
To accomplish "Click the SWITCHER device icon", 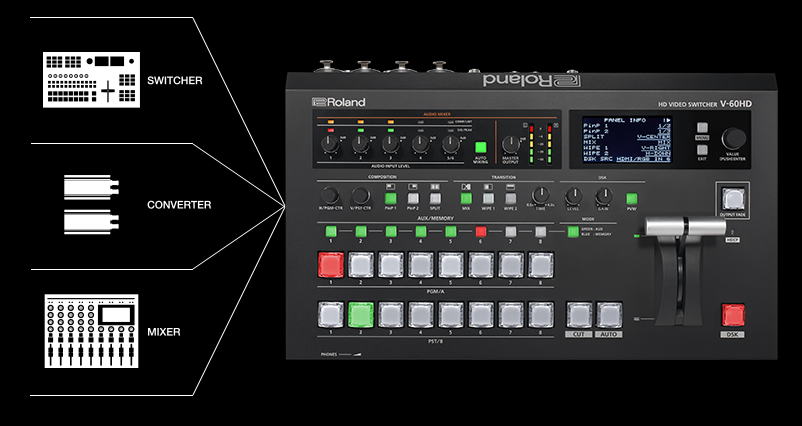I will tap(92, 80).
